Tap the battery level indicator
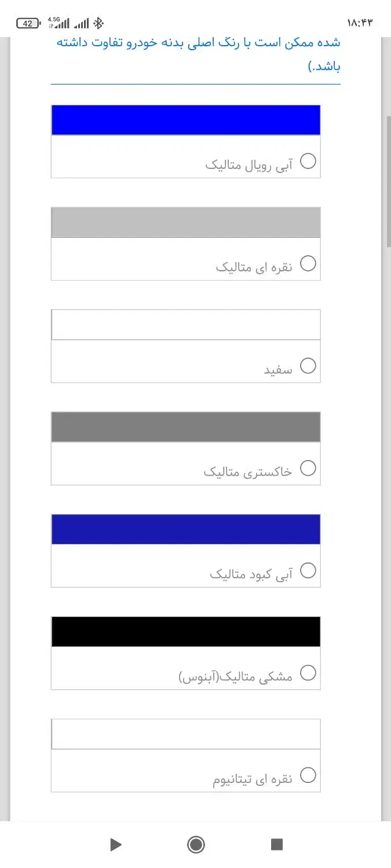The image size is (391, 868). 28,24
